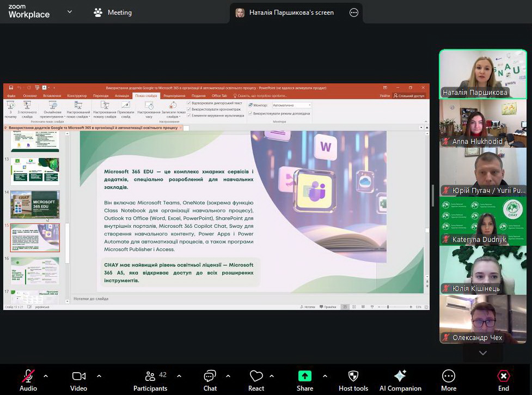The width and height of the screenshot is (532, 395).
Task: Open Zoom Workplace dropdown chevron
Action: click(70, 12)
